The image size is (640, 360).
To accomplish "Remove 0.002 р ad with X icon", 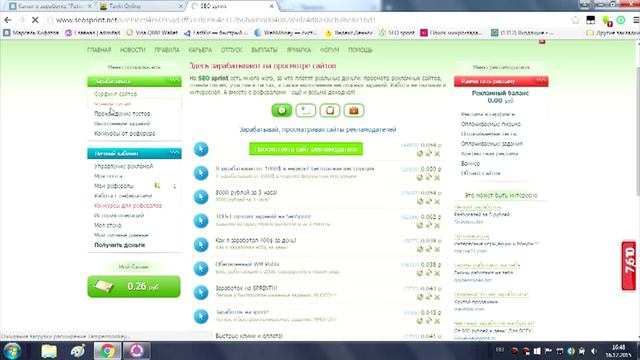I will [x=437, y=226].
